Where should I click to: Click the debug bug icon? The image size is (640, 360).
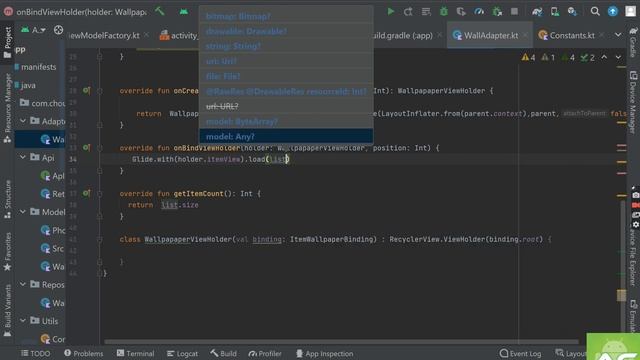coord(444,11)
